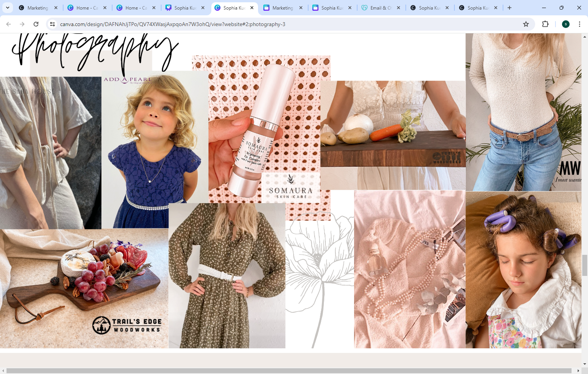Open the browser extensions puzzle icon

pyautogui.click(x=546, y=24)
